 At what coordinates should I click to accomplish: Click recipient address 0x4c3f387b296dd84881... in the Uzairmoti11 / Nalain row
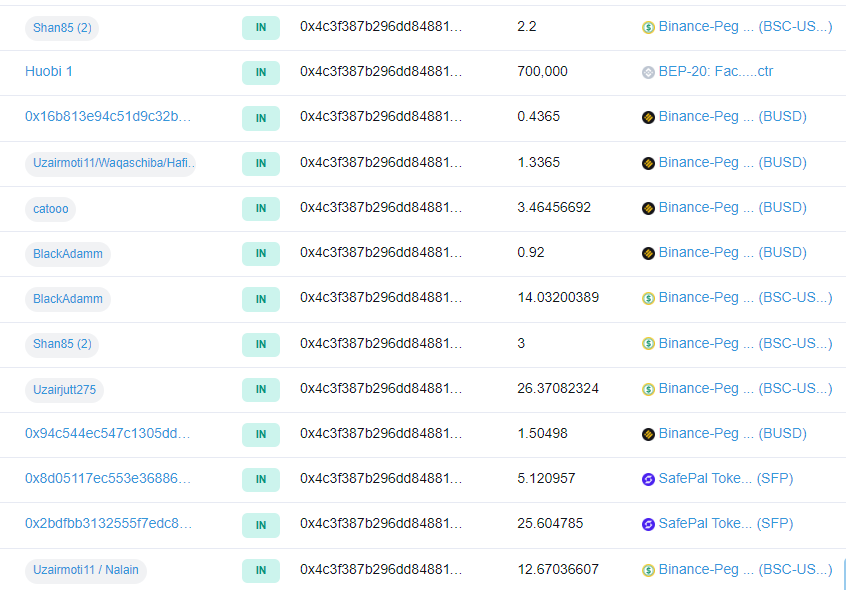pos(381,570)
